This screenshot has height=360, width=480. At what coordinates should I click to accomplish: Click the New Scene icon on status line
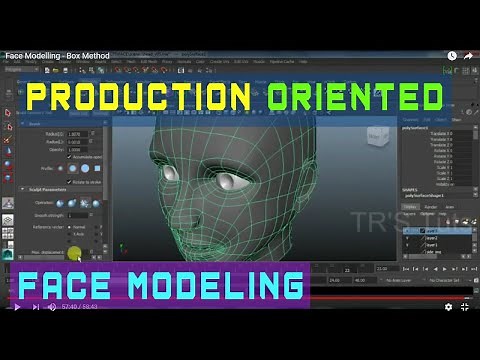pyautogui.click(x=47, y=70)
